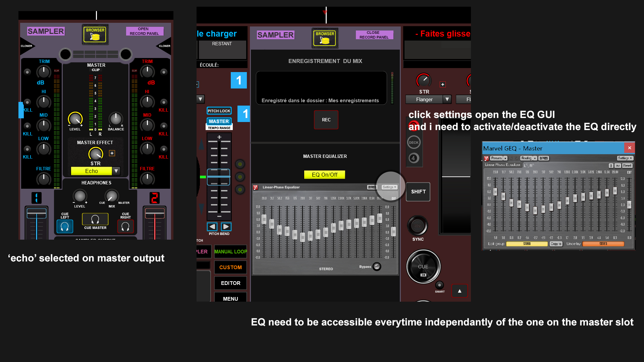Click the deck 2 FILTRE knob
This screenshot has height=362, width=644.
(147, 179)
